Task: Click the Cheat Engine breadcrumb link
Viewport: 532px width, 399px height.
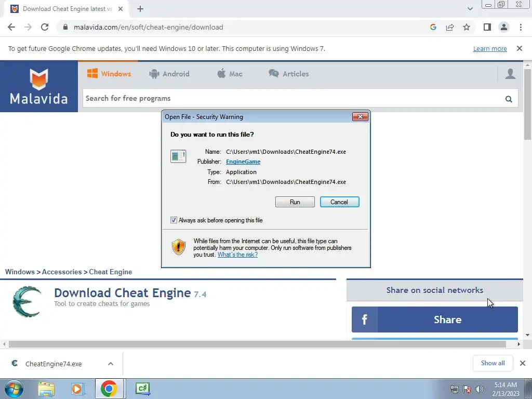Action: (110, 272)
